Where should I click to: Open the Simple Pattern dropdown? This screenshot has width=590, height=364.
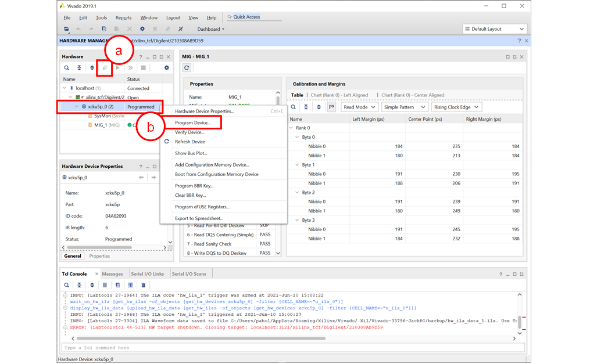[x=405, y=107]
